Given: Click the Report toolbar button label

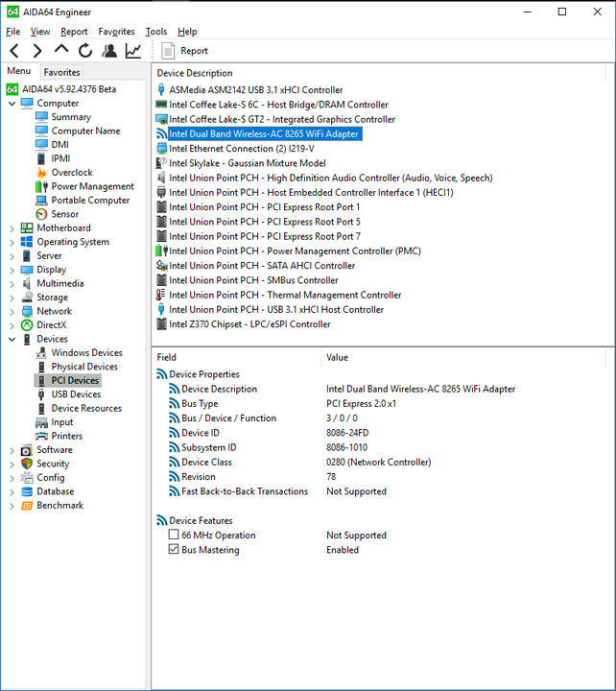Looking at the screenshot, I should [194, 51].
